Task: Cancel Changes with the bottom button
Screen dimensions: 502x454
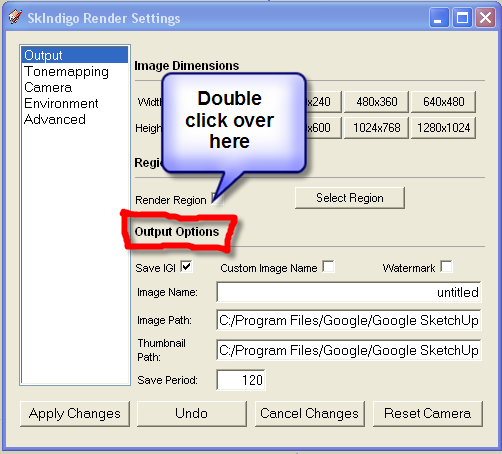Action: 310,414
